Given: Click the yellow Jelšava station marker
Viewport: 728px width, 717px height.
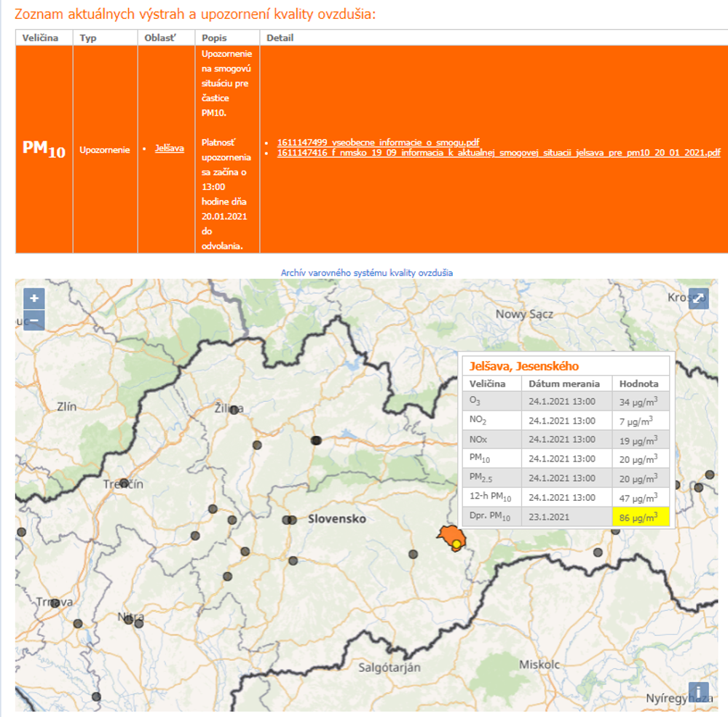Looking at the screenshot, I should (x=456, y=544).
